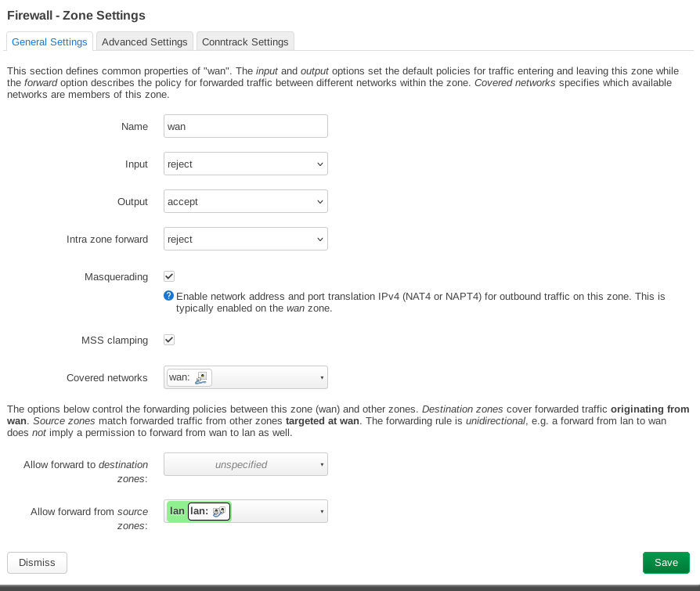Click the Covered networks label

pyautogui.click(x=106, y=377)
